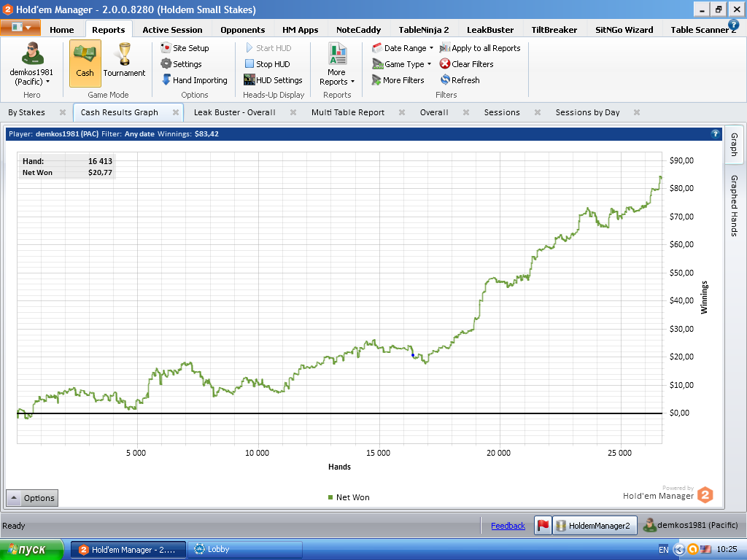Open More Filters
This screenshot has height=560, width=747.
[398, 80]
